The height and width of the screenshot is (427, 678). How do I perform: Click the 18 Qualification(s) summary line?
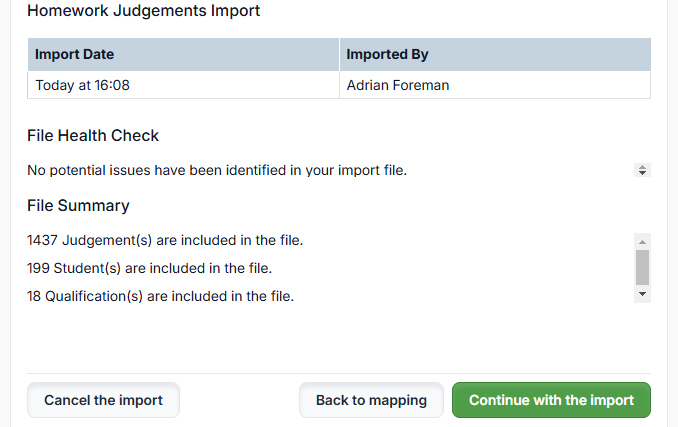click(x=160, y=296)
